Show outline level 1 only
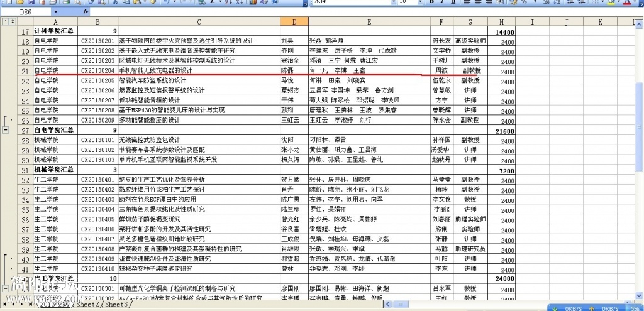Viewport: 644px width, 311px height. coord(4,21)
